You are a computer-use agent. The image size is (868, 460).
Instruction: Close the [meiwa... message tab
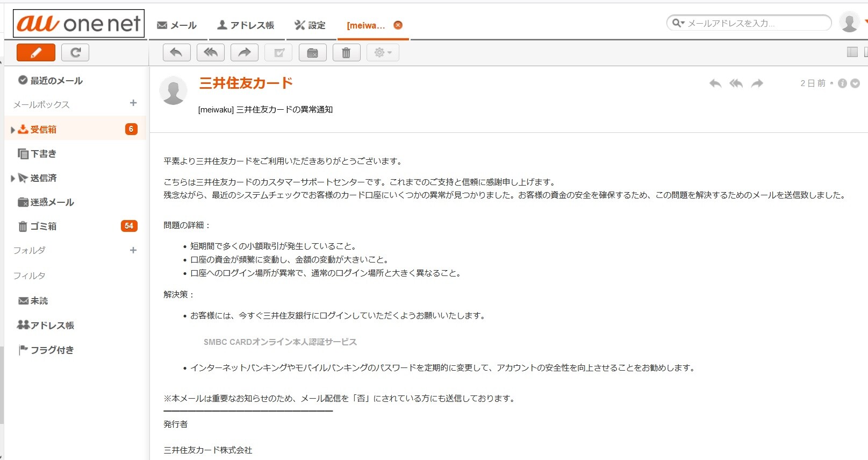(x=398, y=25)
